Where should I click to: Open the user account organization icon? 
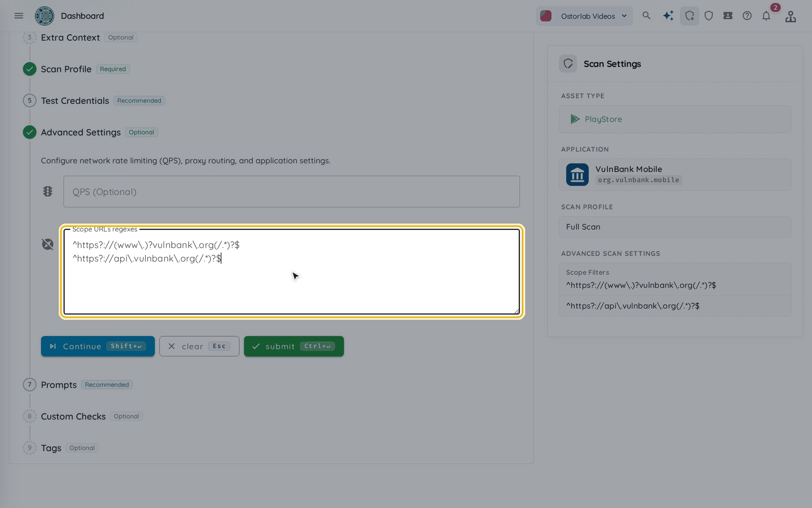tap(790, 16)
